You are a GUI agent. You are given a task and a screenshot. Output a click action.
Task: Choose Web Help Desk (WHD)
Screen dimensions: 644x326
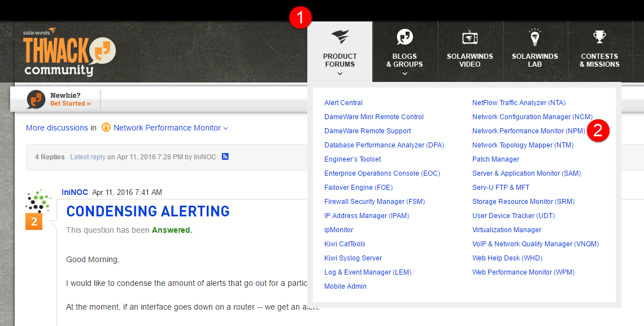507,258
